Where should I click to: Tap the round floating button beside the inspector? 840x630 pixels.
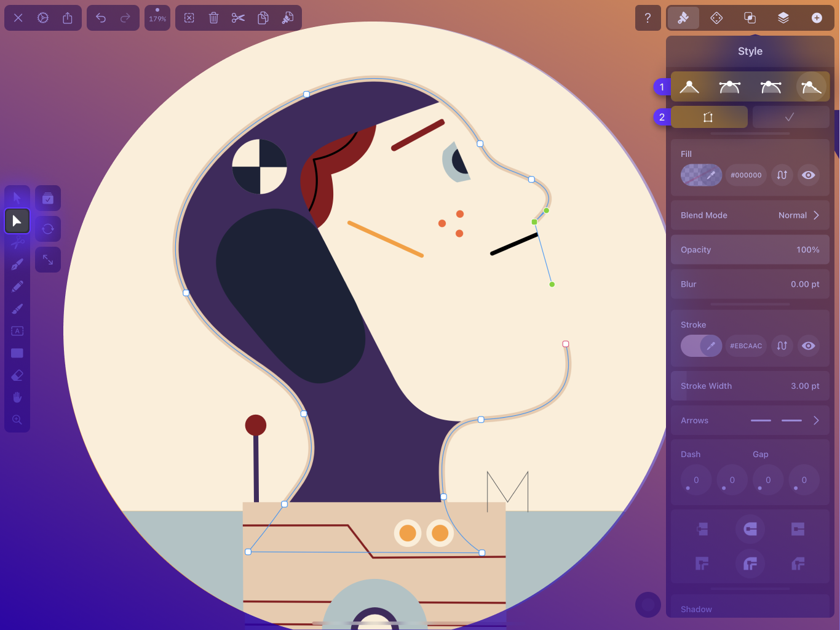648,605
